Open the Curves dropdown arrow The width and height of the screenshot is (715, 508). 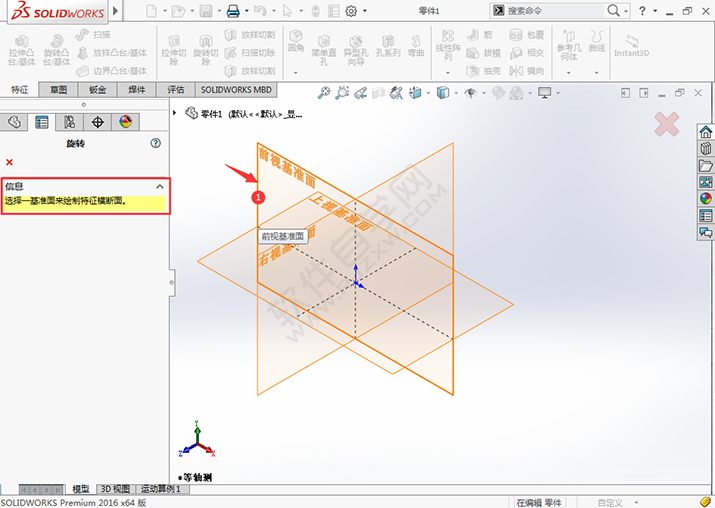pos(596,72)
